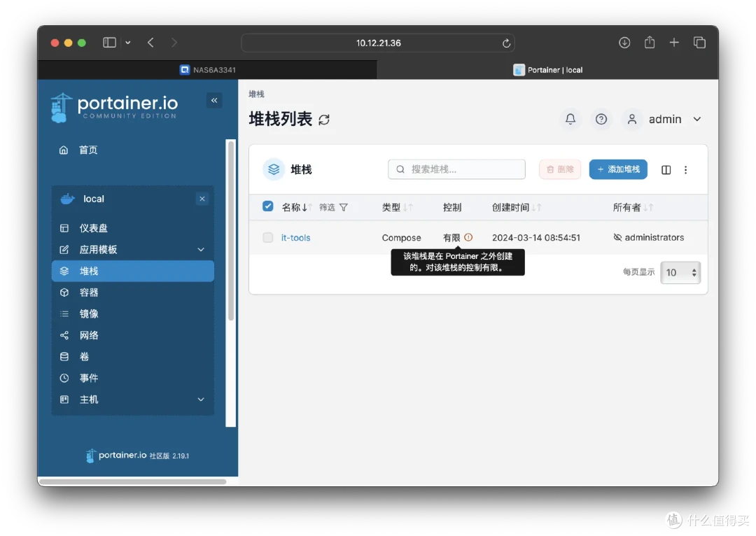The image size is (756, 536).
Task: Click the filter funnel icon
Action: tap(343, 207)
